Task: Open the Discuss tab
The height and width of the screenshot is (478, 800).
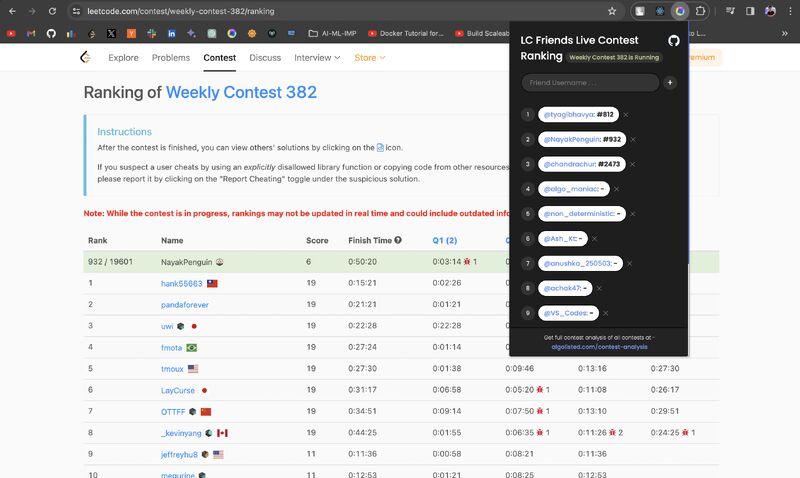Action: click(265, 58)
